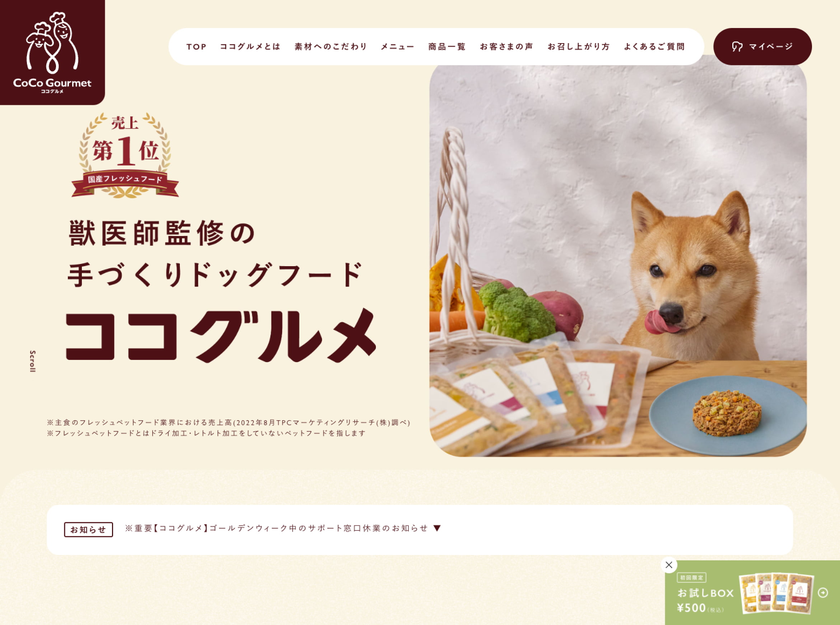Click the 売上第1位 award badge
Image resolution: width=840 pixels, height=625 pixels.
pos(125,156)
